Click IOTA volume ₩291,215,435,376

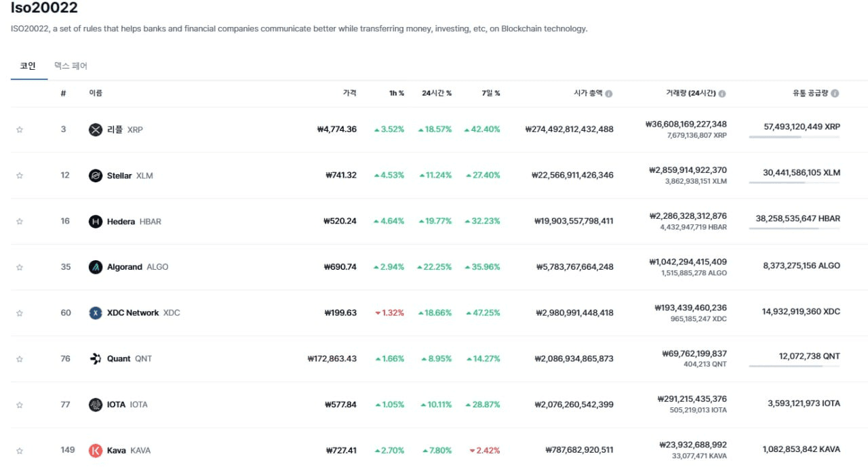click(692, 399)
